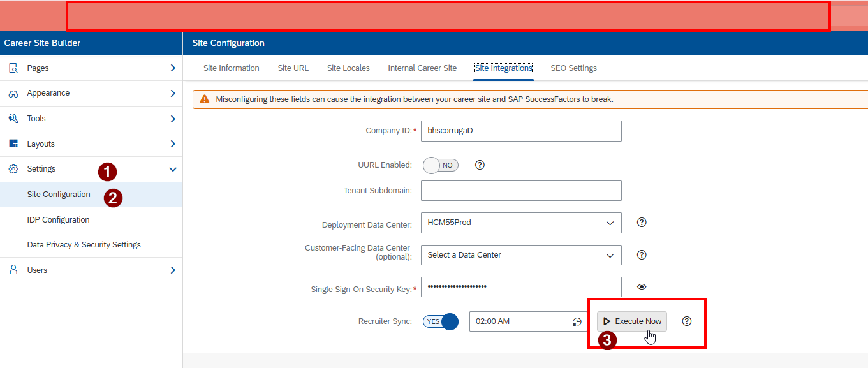This screenshot has width=868, height=368.
Task: Collapse the Settings section chevron
Action: pos(172,169)
